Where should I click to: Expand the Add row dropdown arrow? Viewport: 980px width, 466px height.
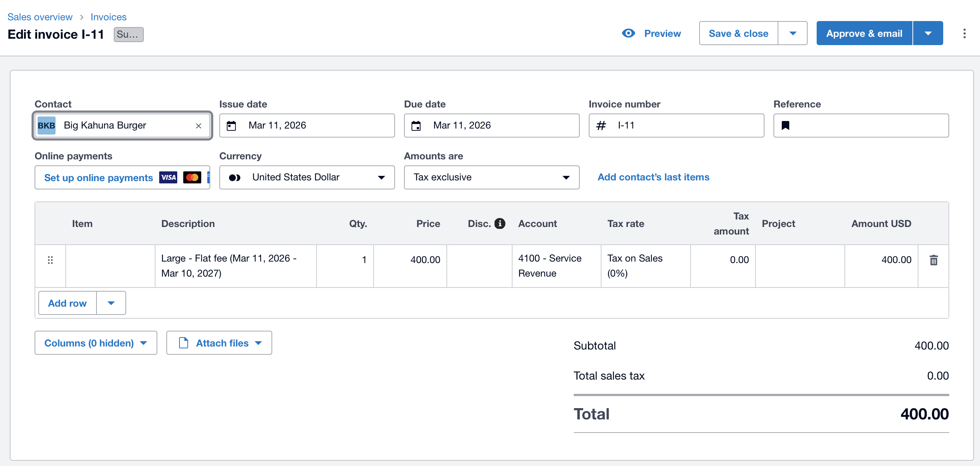(111, 303)
